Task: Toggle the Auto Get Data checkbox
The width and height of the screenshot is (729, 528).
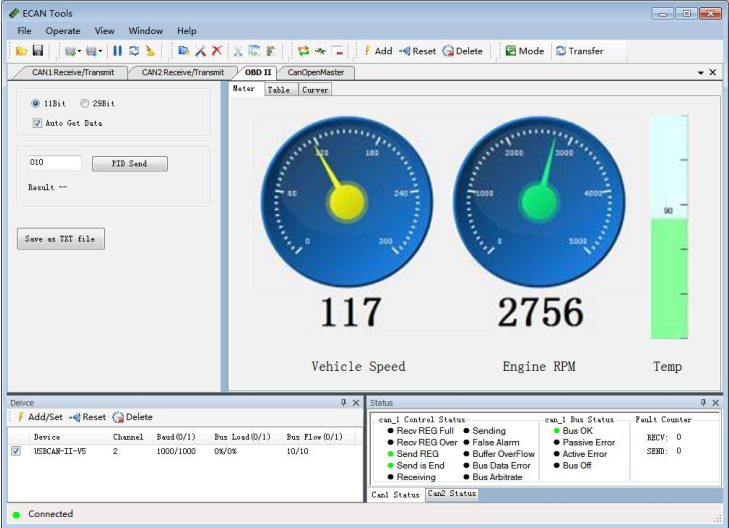Action: coord(37,123)
